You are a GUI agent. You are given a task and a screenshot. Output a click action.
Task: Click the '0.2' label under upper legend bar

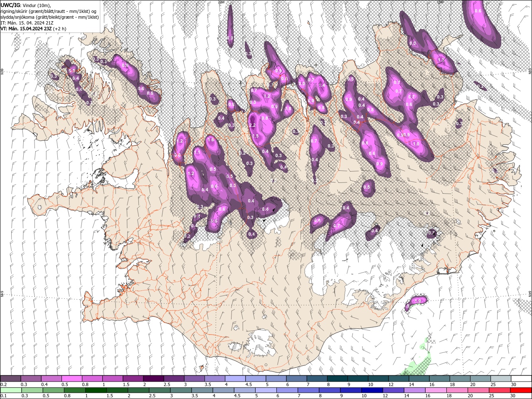tap(3, 384)
